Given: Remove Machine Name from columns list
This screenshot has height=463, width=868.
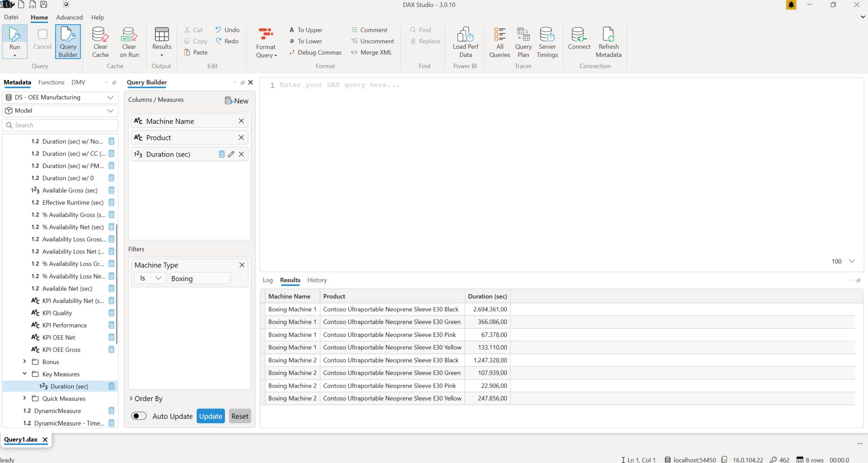Looking at the screenshot, I should tap(241, 121).
